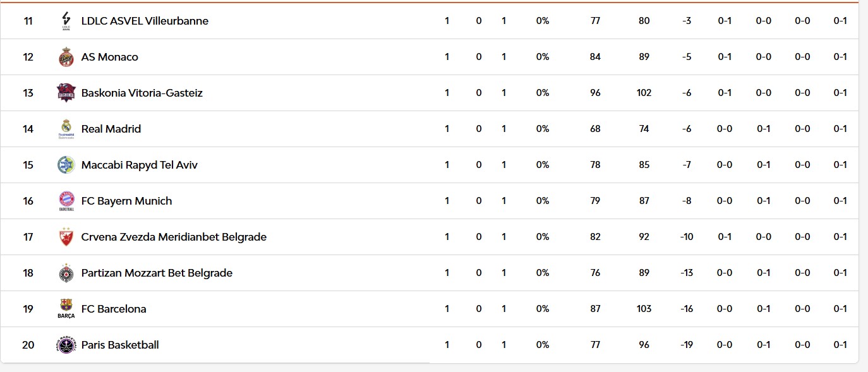
Task: Open the Maccabi Rapyd Tel Aviv name link
Action: point(139,165)
